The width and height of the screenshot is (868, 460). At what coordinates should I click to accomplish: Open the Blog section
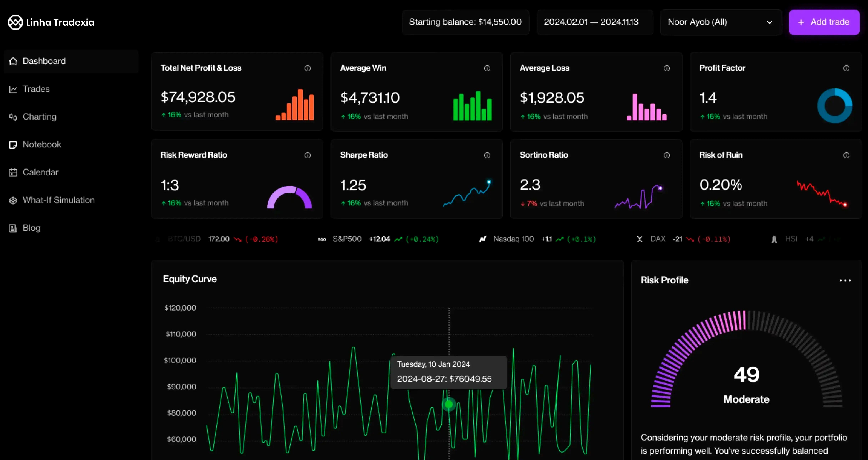pos(31,228)
